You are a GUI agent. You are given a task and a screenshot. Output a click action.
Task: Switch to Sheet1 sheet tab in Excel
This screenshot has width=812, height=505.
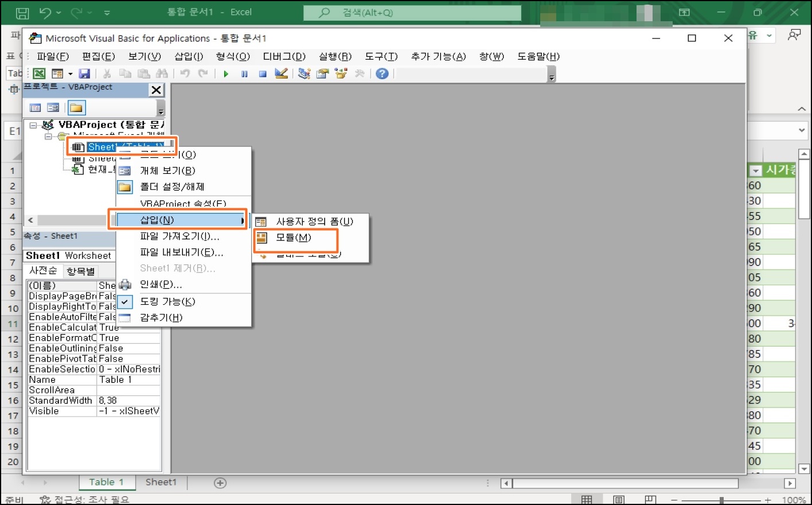tap(161, 482)
